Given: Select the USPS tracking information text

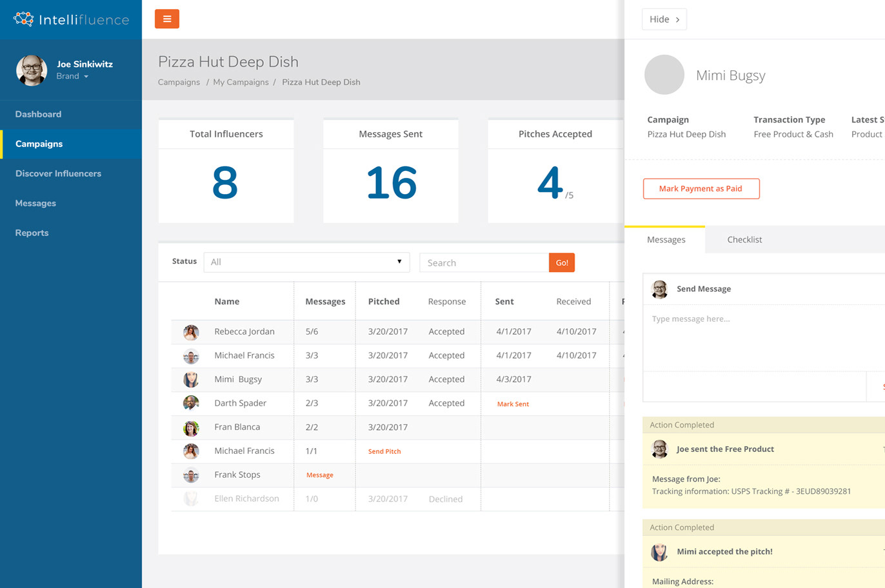Looking at the screenshot, I should coord(751,491).
